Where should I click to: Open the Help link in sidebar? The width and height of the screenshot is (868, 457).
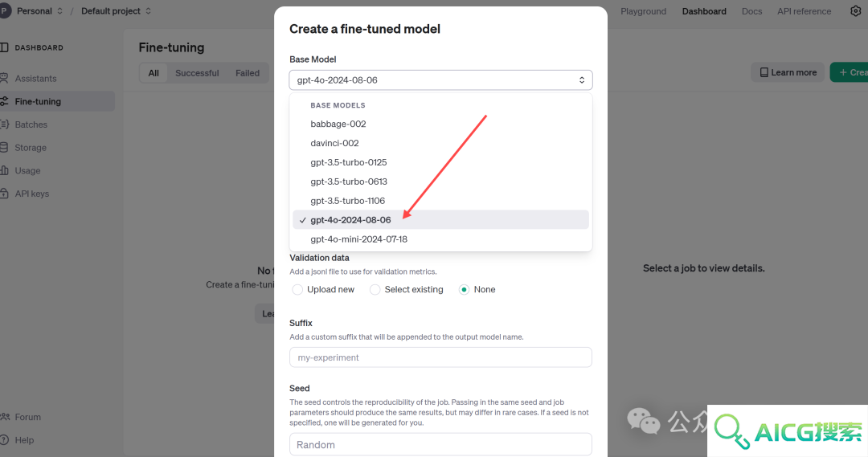24,440
